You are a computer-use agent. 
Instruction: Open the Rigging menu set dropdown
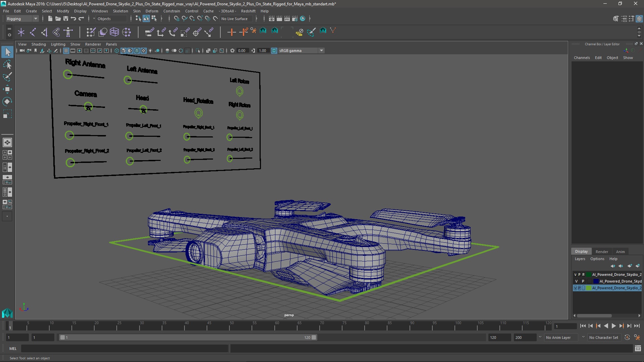pos(22,19)
